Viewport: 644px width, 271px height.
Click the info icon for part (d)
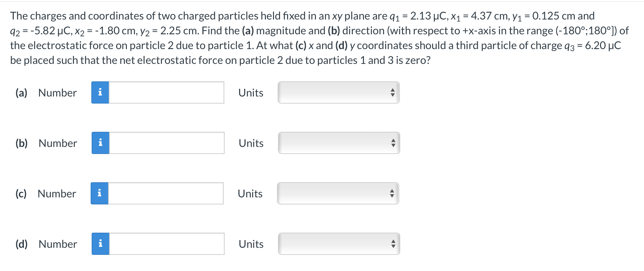(100, 244)
